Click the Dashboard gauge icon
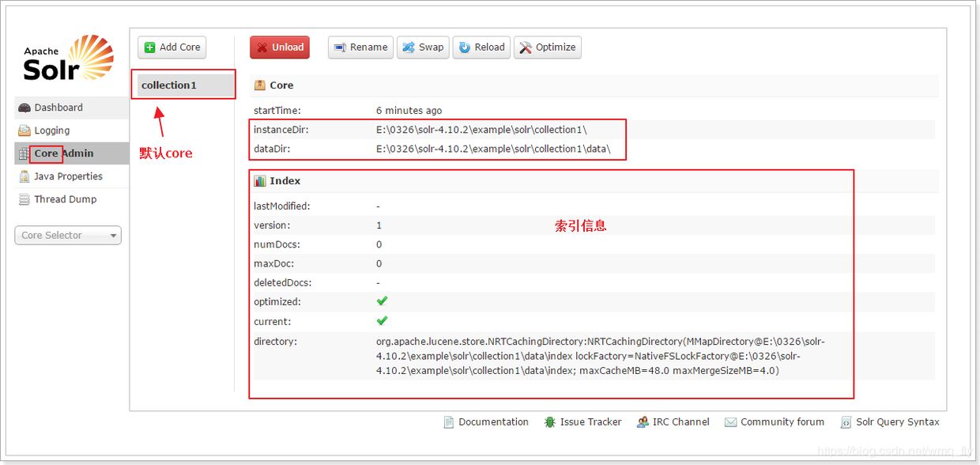Screen dimensions: 980x465 pyautogui.click(x=24, y=108)
